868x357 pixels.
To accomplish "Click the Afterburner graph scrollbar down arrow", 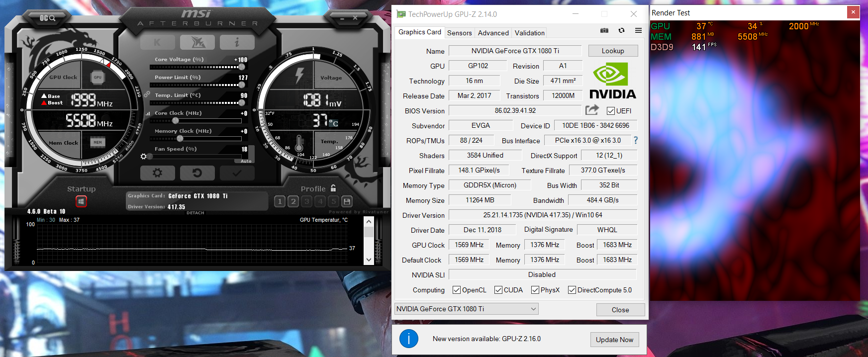I will 369,260.
